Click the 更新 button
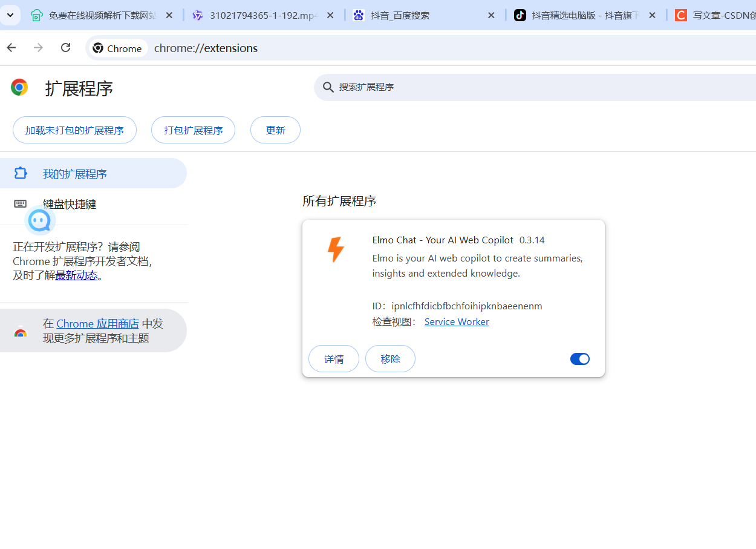 275,130
